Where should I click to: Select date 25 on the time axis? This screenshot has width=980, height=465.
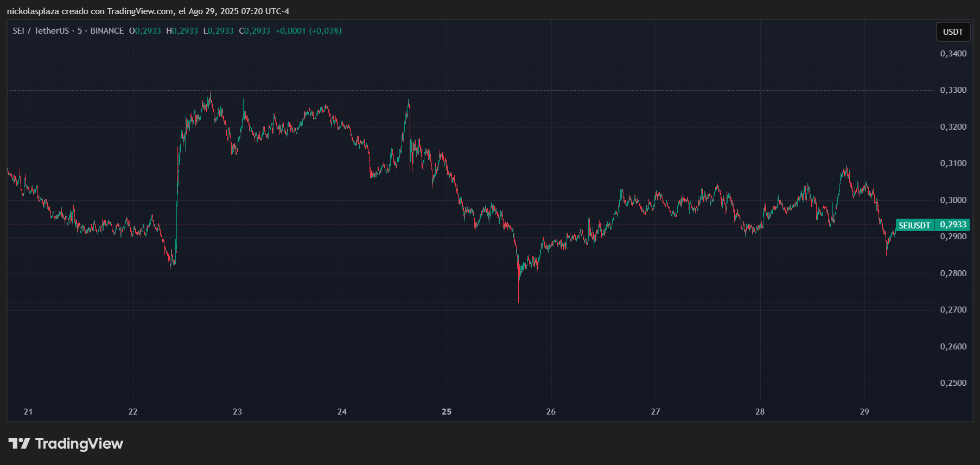447,412
